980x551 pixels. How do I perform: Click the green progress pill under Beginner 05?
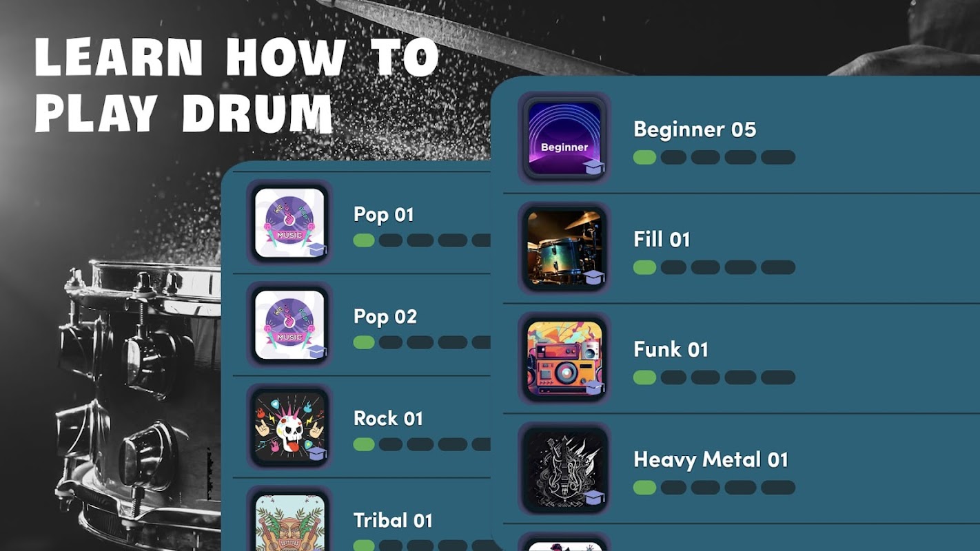(x=645, y=157)
